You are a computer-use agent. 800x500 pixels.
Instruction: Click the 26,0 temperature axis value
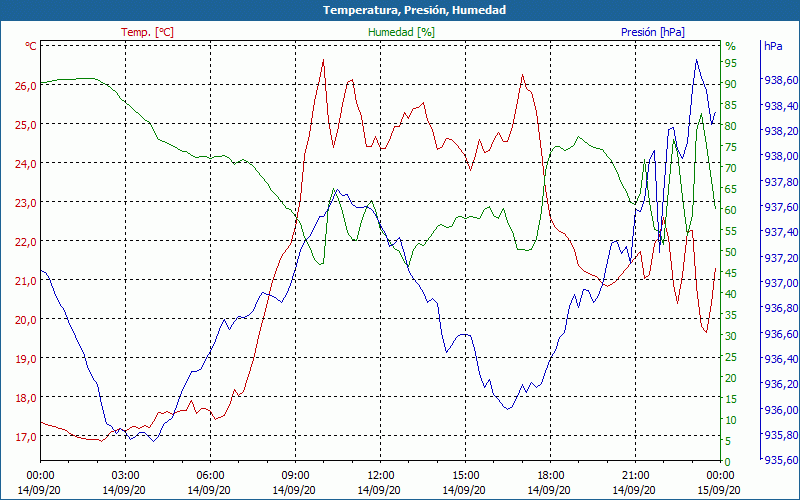26,86
